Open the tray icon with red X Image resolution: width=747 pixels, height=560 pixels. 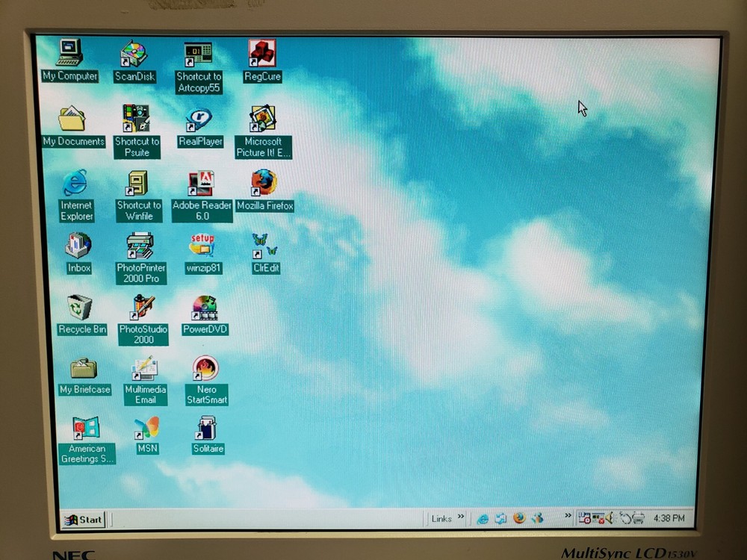point(598,518)
